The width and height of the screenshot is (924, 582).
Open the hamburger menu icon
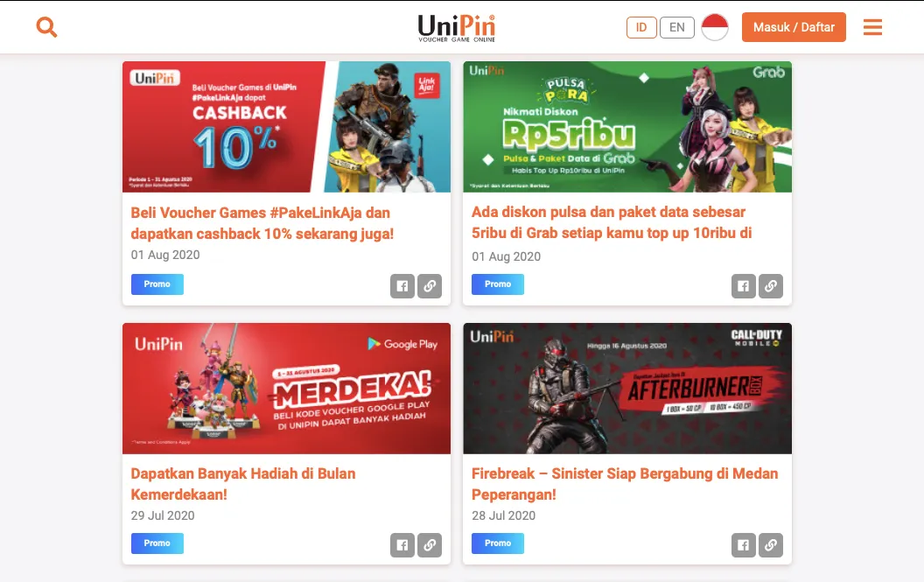click(872, 27)
